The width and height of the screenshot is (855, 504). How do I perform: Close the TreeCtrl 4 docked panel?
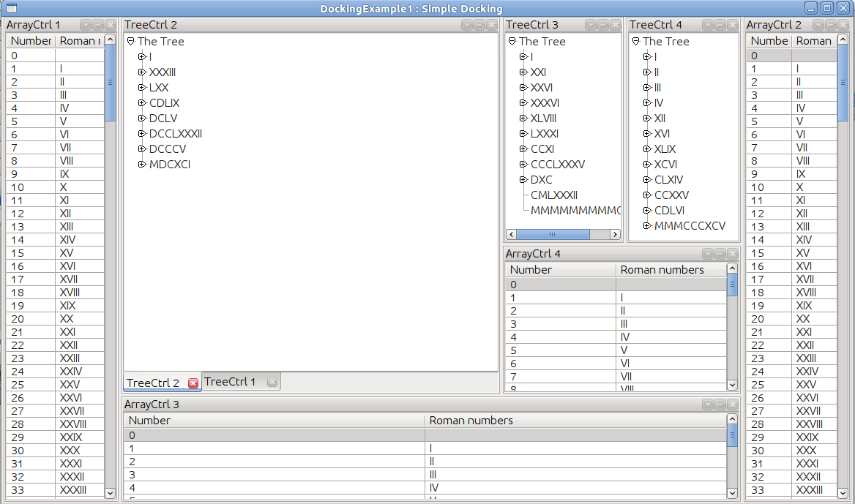click(x=733, y=25)
